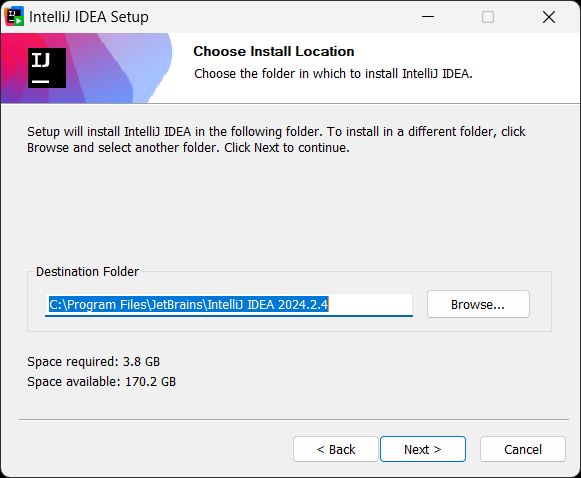Click the "Space available: 170.2 GB" text
This screenshot has height=478, width=581.
point(102,382)
